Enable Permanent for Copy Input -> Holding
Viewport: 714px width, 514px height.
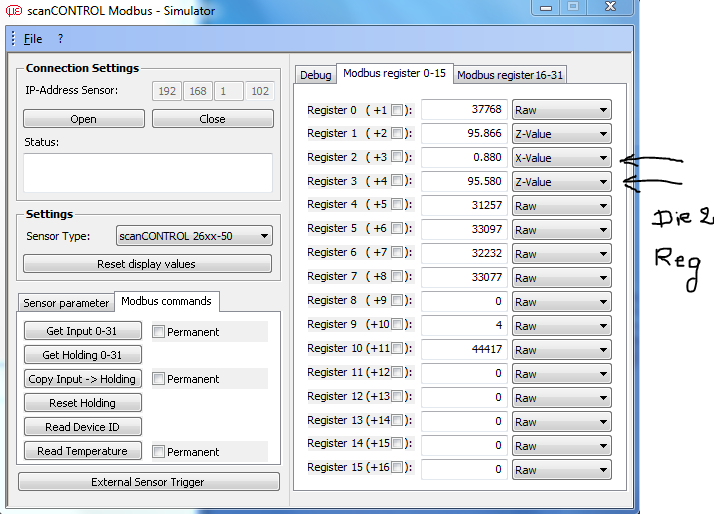point(158,378)
